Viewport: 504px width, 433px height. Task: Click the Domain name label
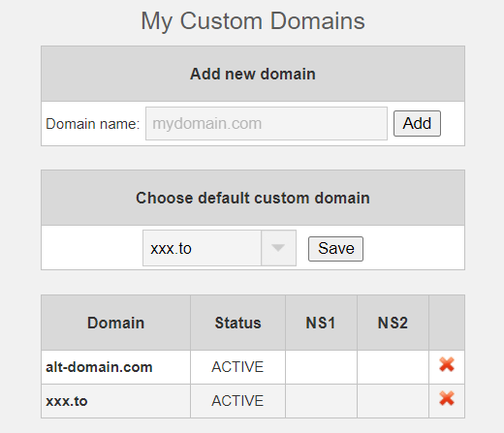pos(93,124)
